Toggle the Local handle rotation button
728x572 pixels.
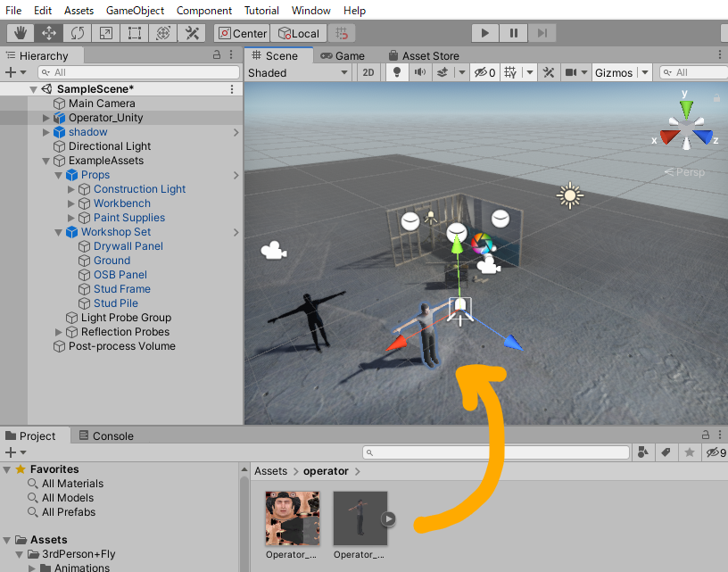pyautogui.click(x=299, y=33)
